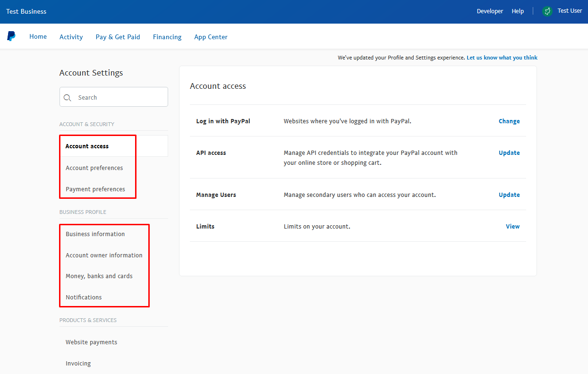Screen dimensions: 588x374
Task: Click the Test User avatar icon
Action: tap(547, 11)
